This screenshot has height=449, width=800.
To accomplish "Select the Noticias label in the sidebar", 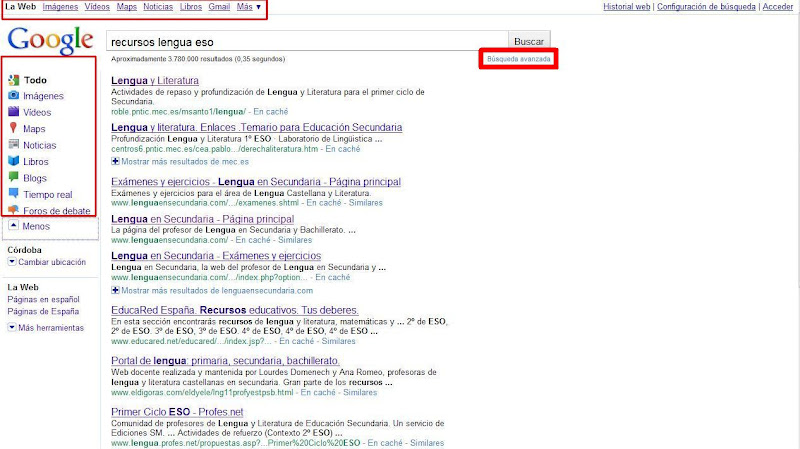I will 40,145.
